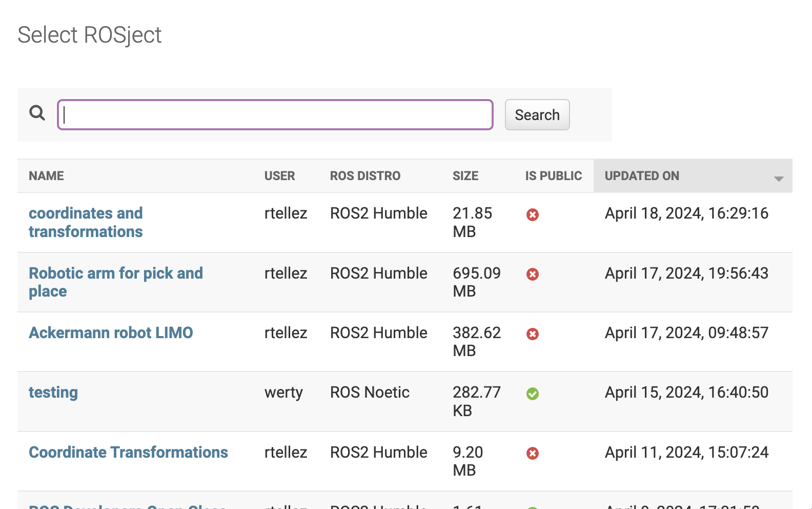Screen dimensions: 812x509
Task: Click the date April 11, 2024, 15:07:24
Action: [686, 452]
